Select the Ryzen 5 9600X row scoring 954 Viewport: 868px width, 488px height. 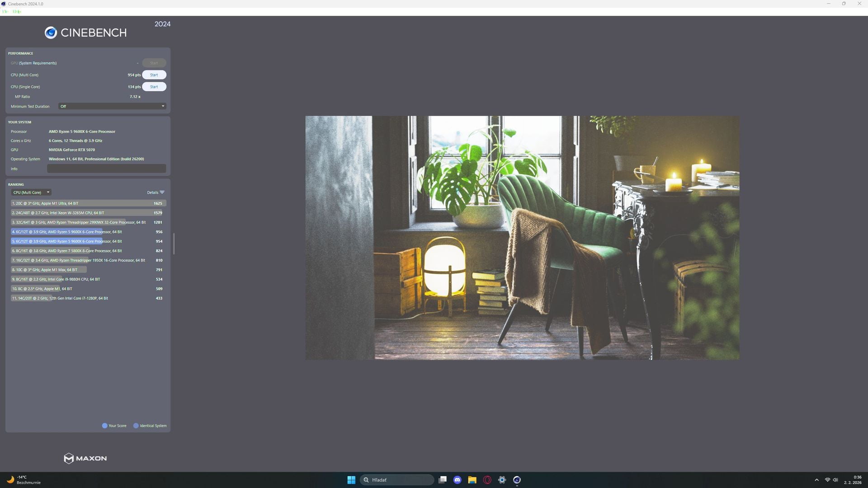[88, 241]
